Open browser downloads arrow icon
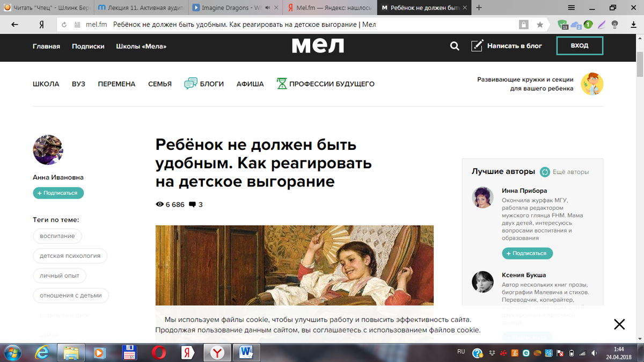Viewport: 644px width, 362px height. coord(634,25)
